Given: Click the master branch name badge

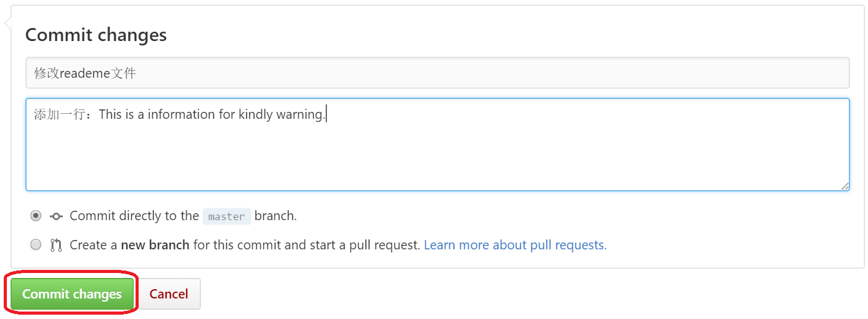Looking at the screenshot, I should point(226,216).
